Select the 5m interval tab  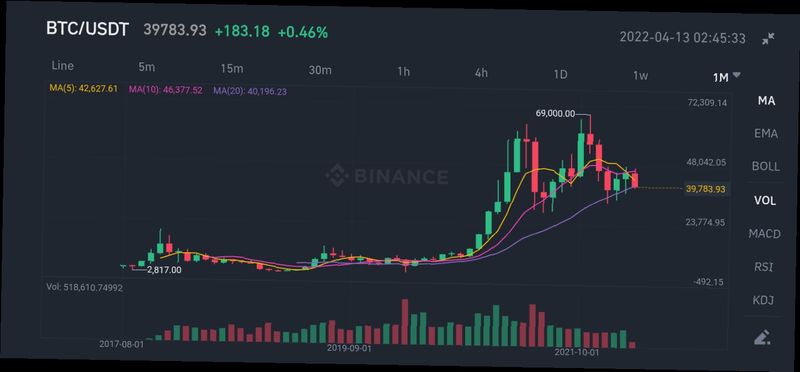[146, 67]
